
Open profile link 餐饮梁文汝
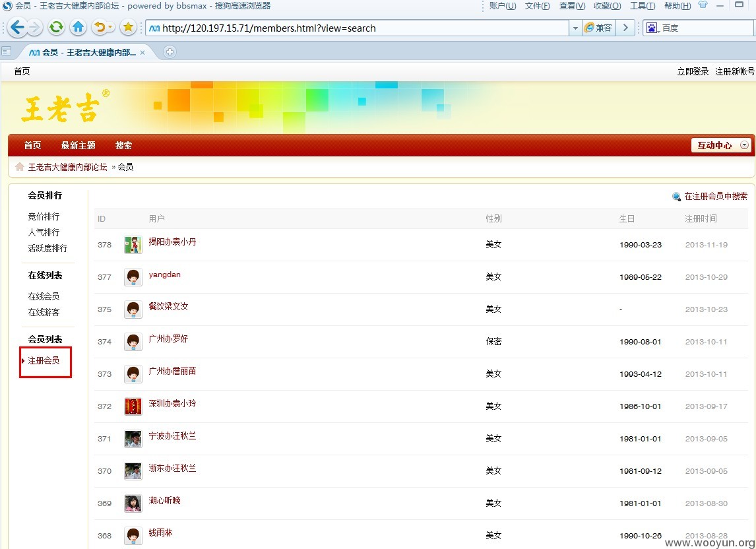tap(168, 306)
